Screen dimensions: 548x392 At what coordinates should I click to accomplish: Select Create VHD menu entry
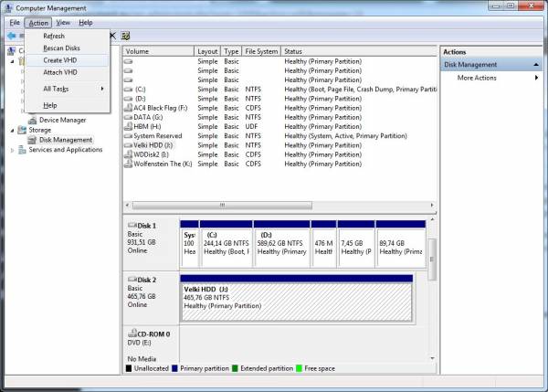68,60
